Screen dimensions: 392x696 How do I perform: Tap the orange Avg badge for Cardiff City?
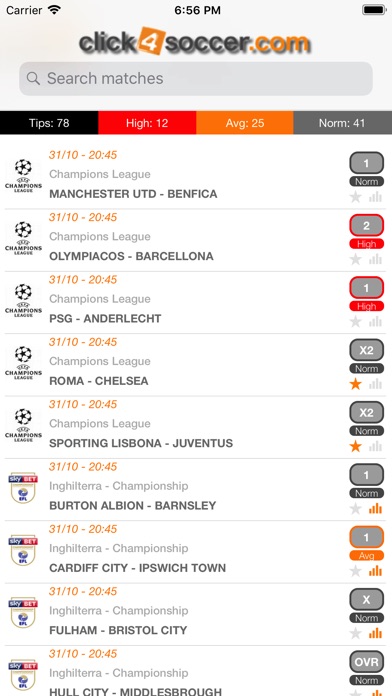point(366,555)
